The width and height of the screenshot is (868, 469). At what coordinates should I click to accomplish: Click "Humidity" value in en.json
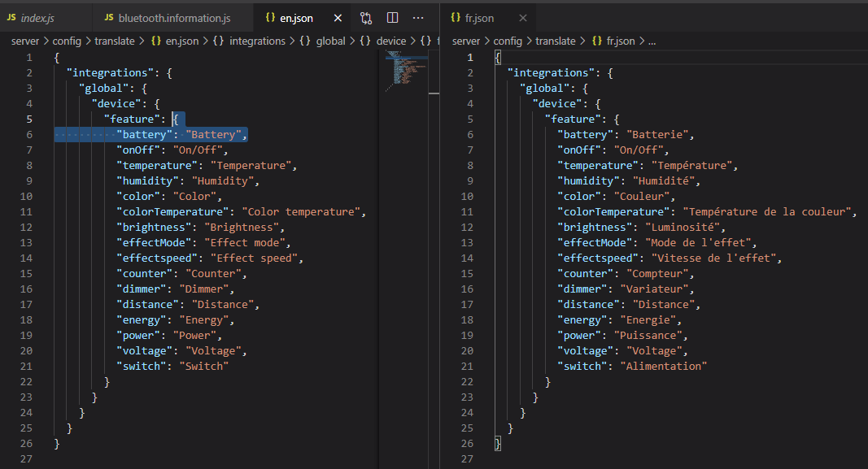click(x=223, y=180)
